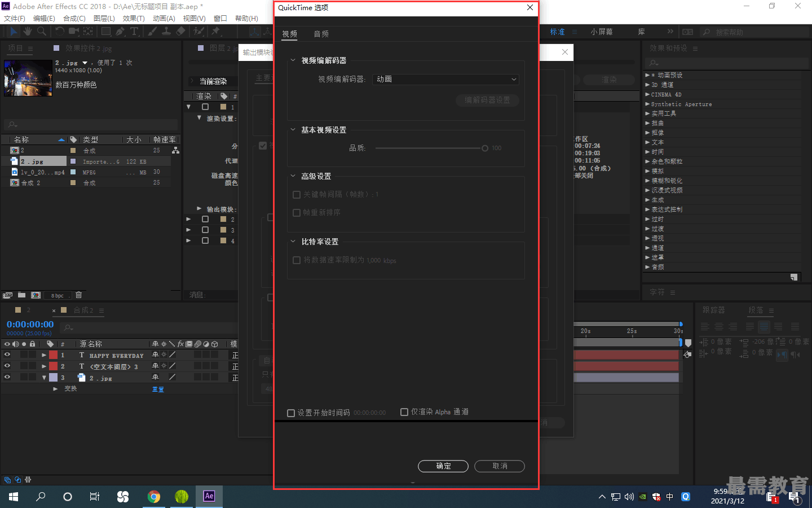Select the Pan Behind anchor point tool
This screenshot has height=508, width=812.
[89, 32]
